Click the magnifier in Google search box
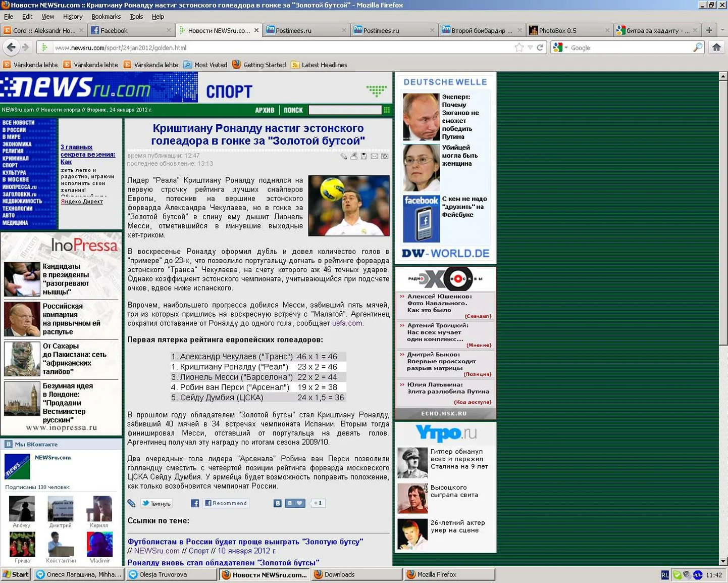Viewport: 728px width, 583px height. pyautogui.click(x=698, y=47)
